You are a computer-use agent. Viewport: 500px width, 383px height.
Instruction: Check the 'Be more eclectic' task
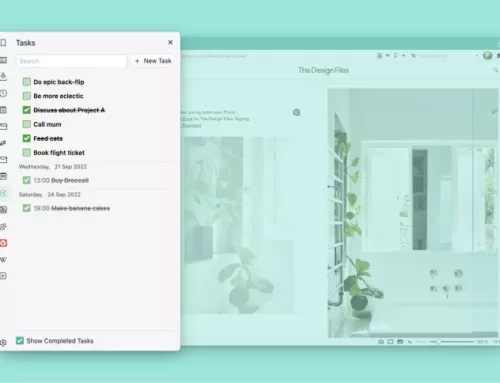[27, 96]
